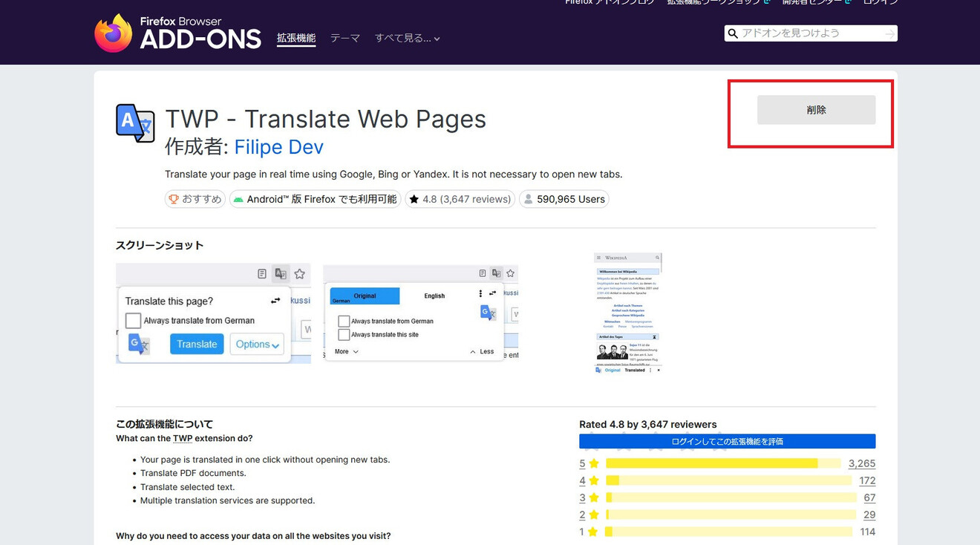980x545 pixels.
Task: Click the Android 版 Firefox availability badge
Action: pos(315,199)
